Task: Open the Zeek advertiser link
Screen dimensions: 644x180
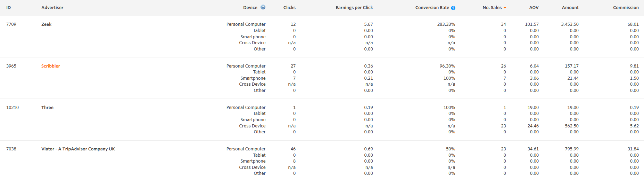Action: [47, 24]
